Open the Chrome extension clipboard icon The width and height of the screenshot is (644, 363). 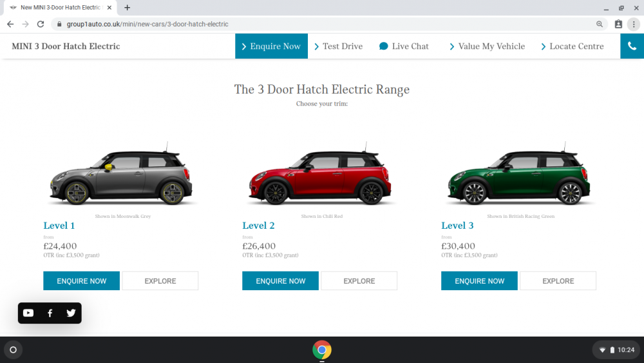tap(618, 25)
